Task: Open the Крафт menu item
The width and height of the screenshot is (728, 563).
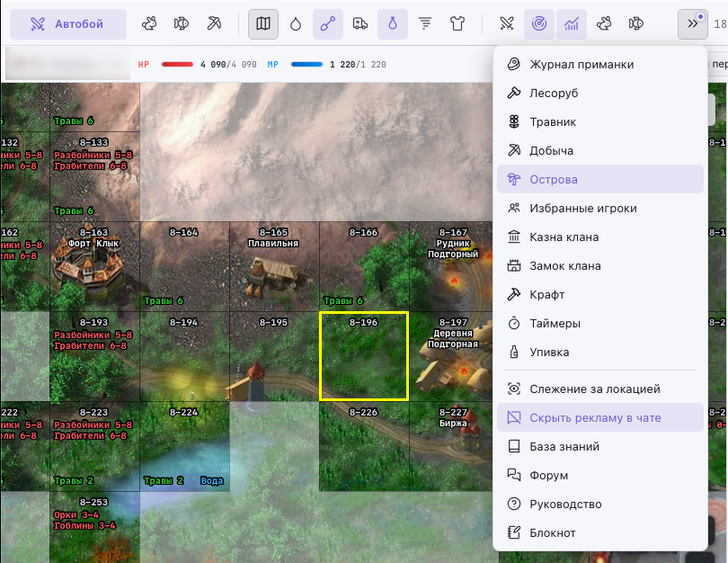Action: [600, 294]
